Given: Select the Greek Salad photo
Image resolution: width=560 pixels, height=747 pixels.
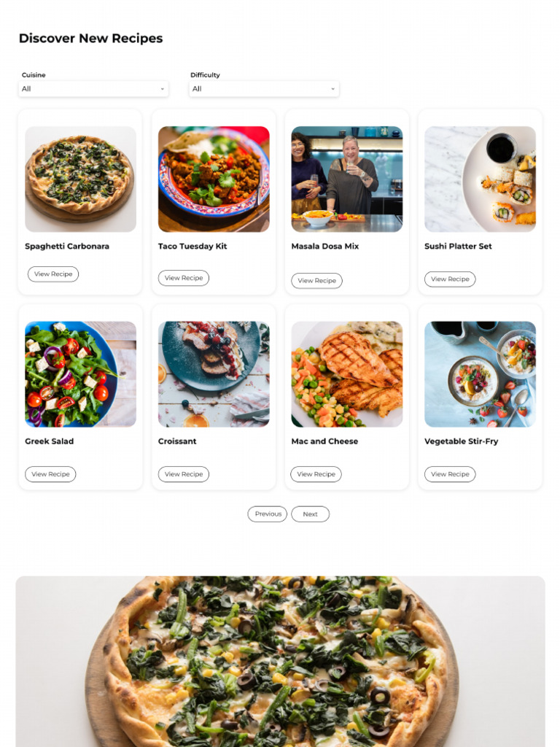Looking at the screenshot, I should pos(80,374).
